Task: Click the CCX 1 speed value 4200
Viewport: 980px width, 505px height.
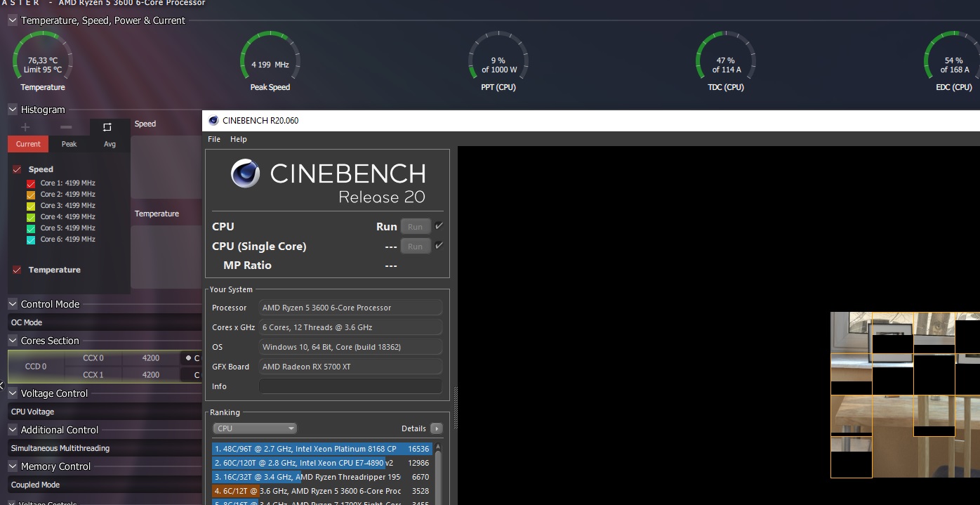Action: click(151, 375)
